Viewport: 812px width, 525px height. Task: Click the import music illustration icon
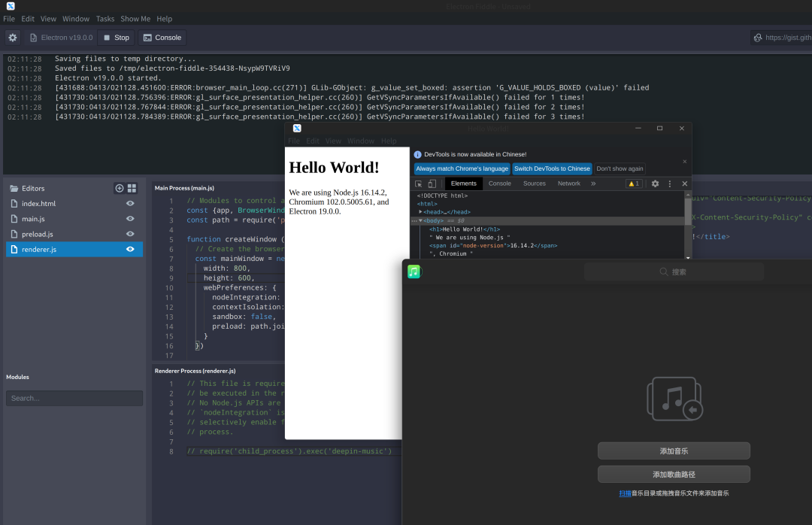674,399
